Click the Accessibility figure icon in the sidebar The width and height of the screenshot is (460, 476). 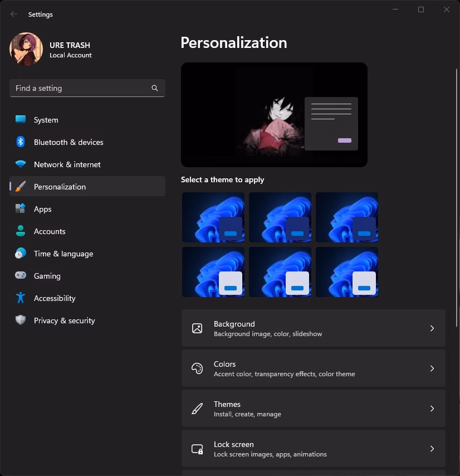21,298
